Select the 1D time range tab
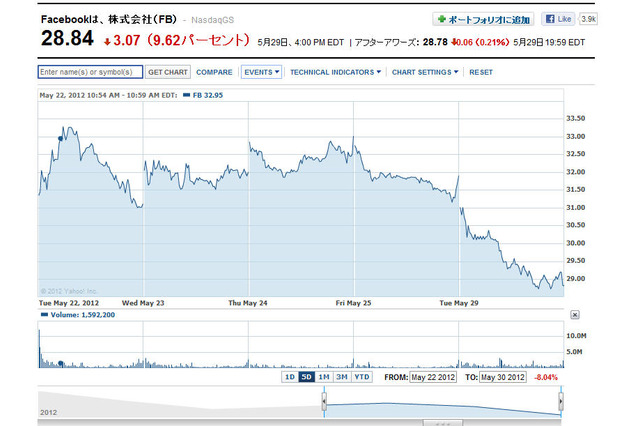Screen dimensions: 640x426 290,377
